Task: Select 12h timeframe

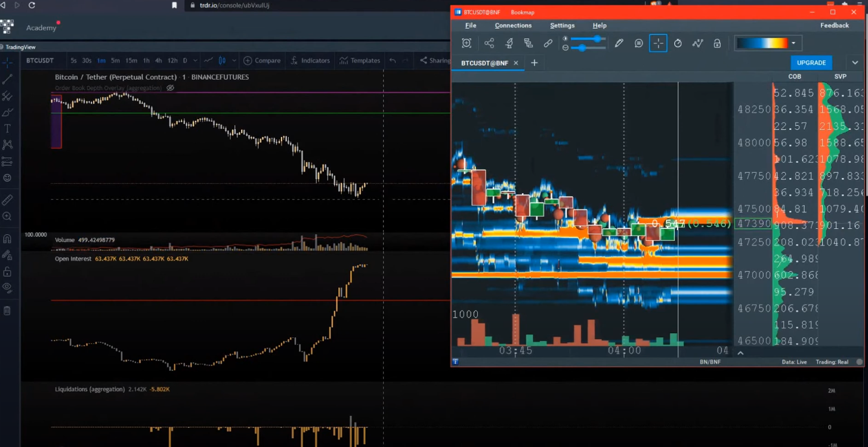Action: [172, 60]
